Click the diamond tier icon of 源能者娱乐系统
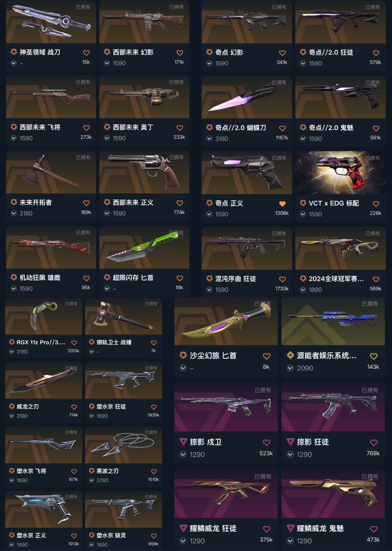The height and width of the screenshot is (551, 392). 290,355
